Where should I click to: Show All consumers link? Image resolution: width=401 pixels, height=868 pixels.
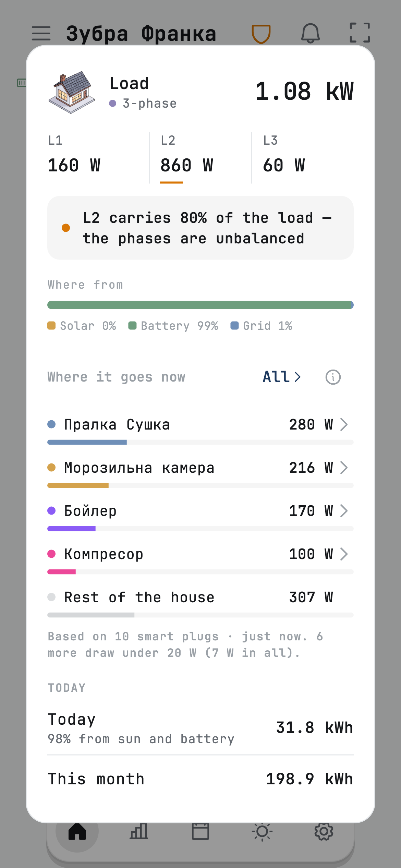coord(282,377)
